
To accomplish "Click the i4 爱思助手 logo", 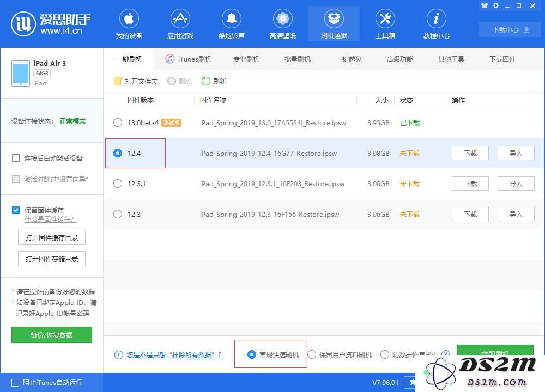I will tap(51, 23).
